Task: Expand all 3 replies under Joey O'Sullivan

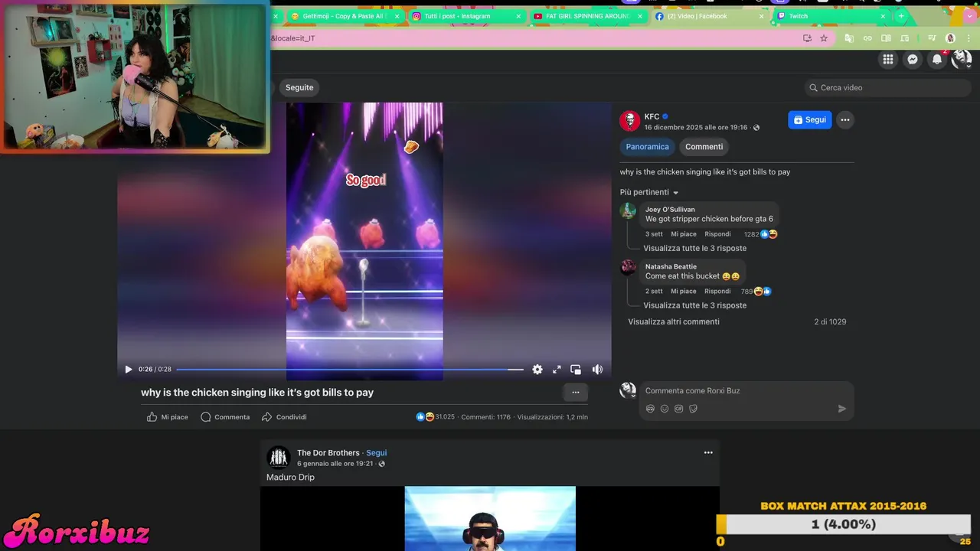Action: (x=694, y=248)
